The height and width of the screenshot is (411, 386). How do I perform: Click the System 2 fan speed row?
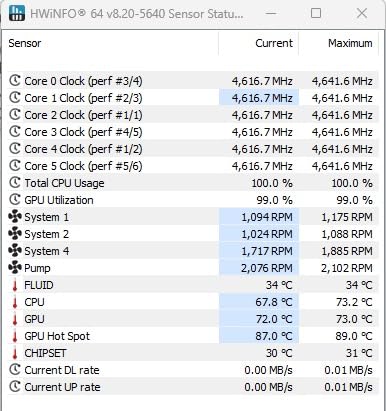coord(193,234)
